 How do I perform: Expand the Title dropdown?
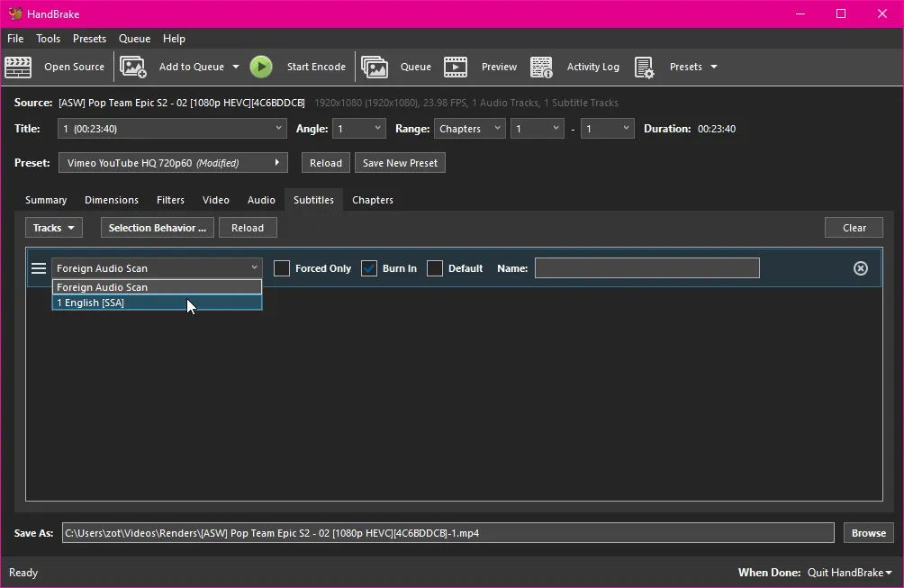click(172, 129)
